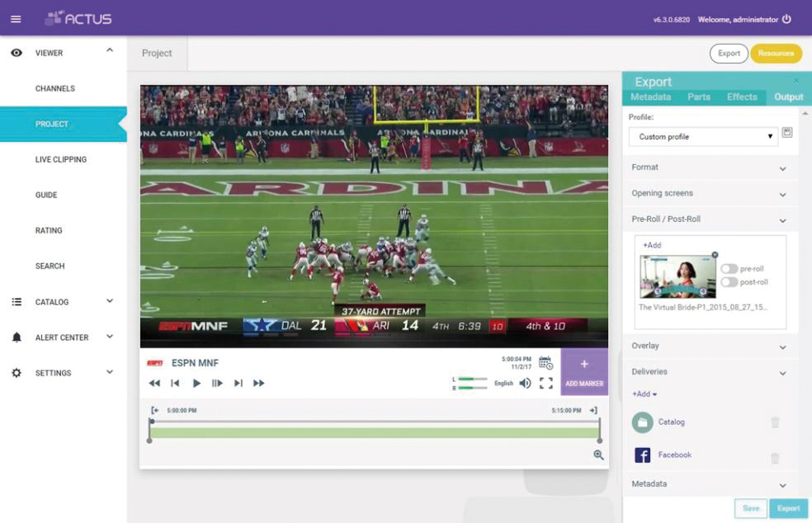Select the English audio language
Image resolution: width=812 pixels, height=523 pixels.
pos(503,384)
